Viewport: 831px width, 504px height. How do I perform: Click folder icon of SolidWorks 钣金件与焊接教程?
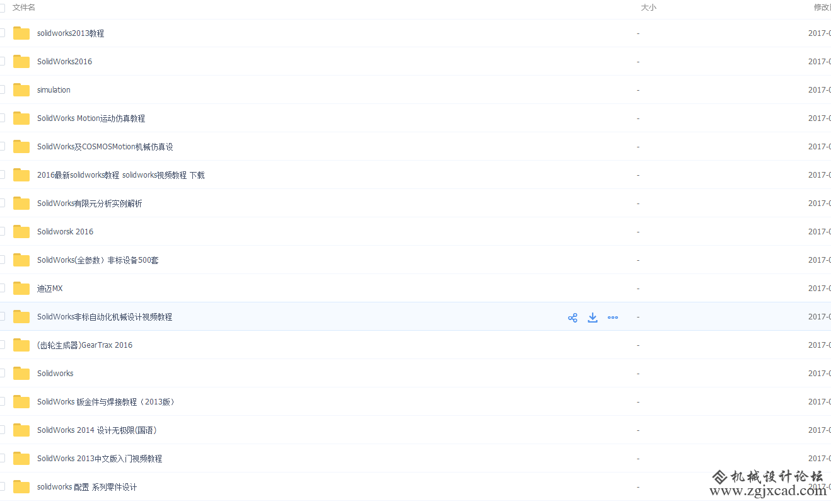point(21,402)
